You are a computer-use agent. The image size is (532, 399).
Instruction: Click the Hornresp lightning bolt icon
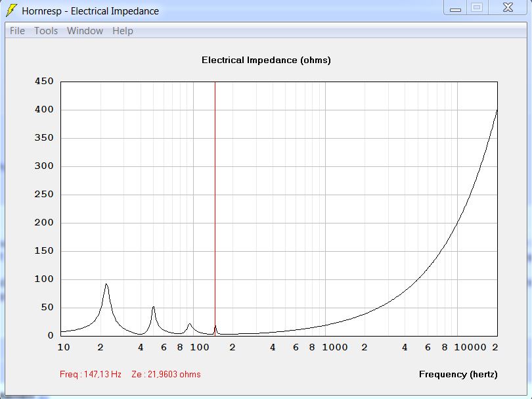(11, 10)
